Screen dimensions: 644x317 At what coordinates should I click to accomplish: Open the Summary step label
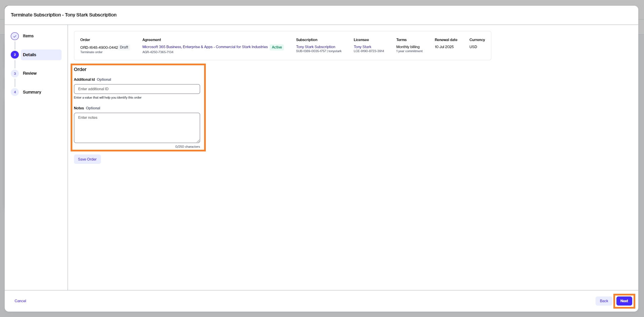point(32,92)
